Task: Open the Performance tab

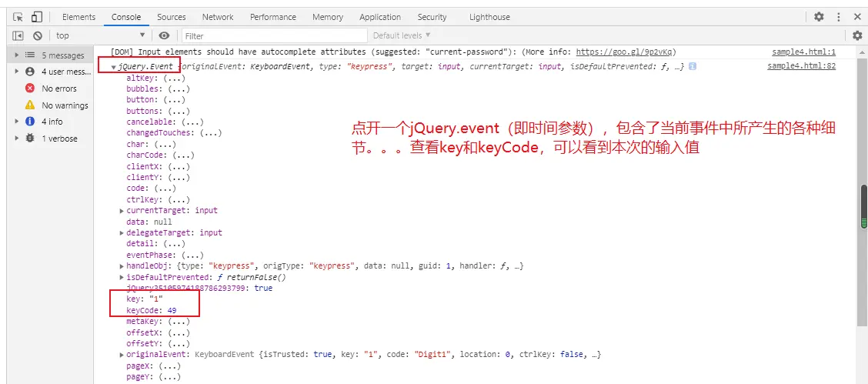Action: coord(273,17)
